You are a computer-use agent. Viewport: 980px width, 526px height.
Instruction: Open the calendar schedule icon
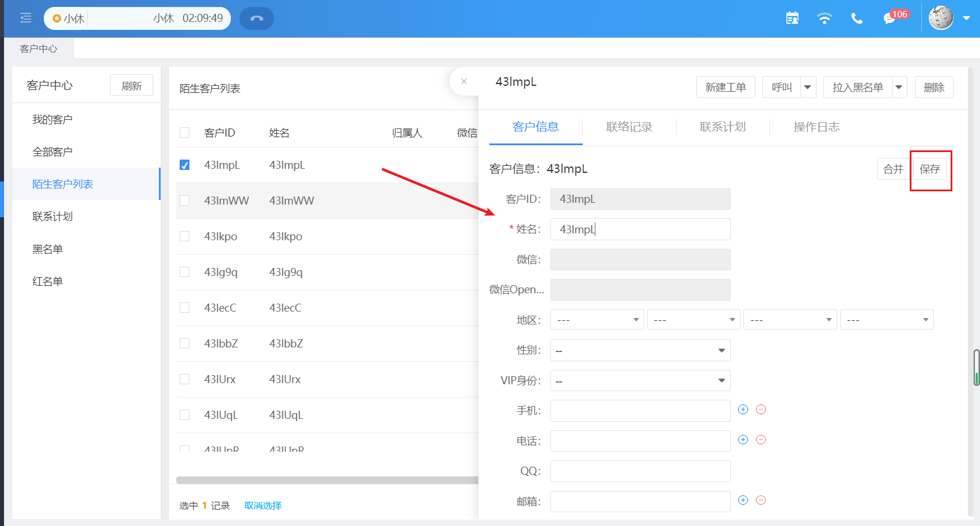click(x=792, y=18)
